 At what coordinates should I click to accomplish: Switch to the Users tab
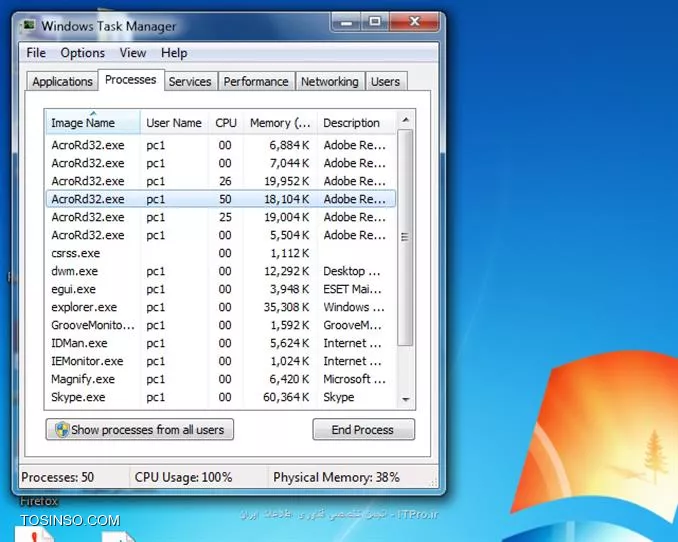click(x=385, y=81)
